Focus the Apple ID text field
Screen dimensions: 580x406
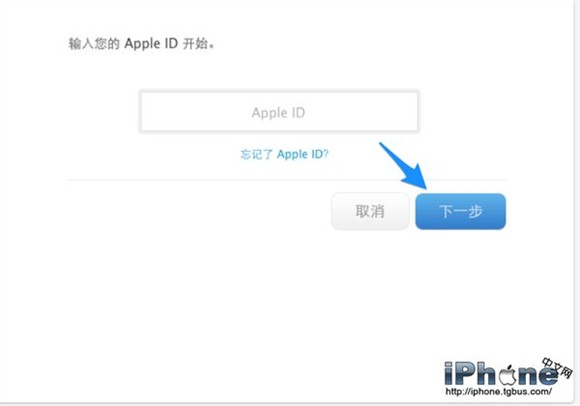point(279,112)
